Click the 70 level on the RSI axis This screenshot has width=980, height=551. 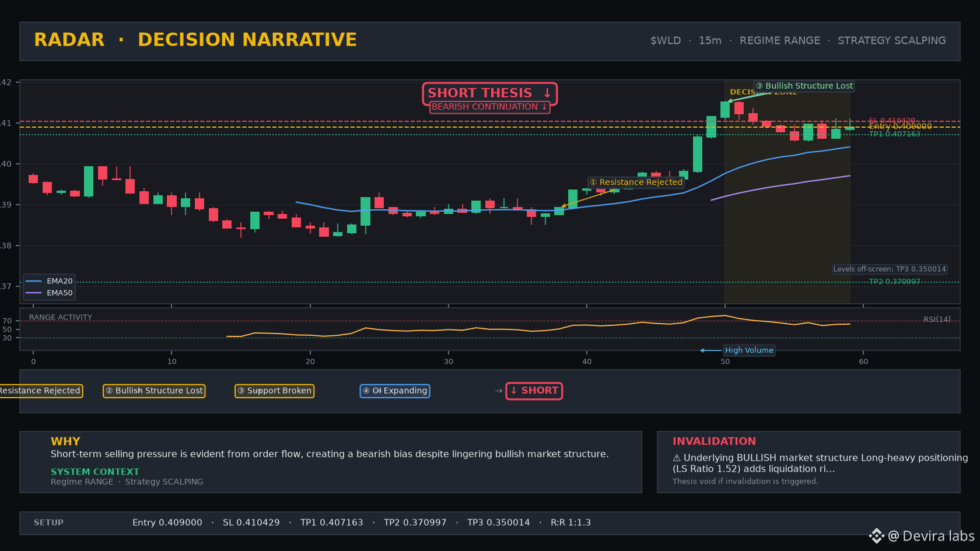[7, 321]
